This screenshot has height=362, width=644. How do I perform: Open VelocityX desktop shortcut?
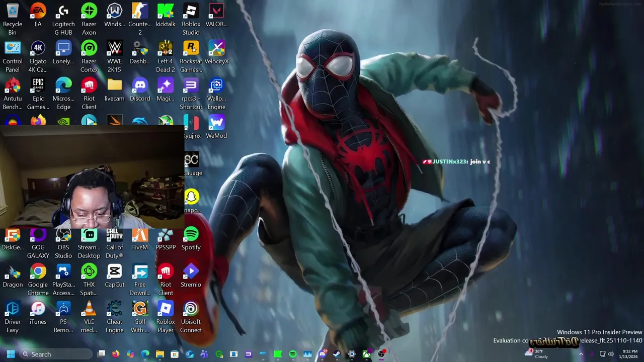[216, 53]
